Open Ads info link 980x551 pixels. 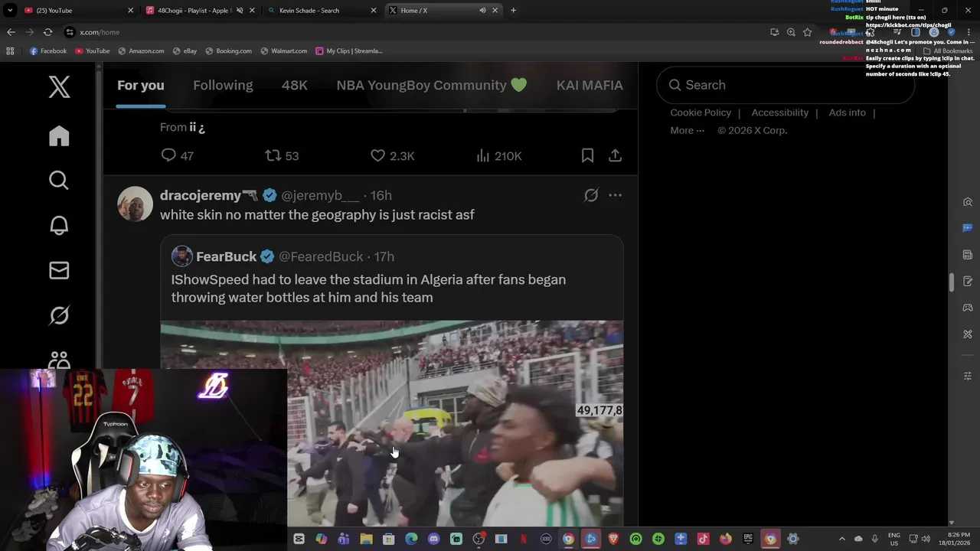click(x=847, y=112)
